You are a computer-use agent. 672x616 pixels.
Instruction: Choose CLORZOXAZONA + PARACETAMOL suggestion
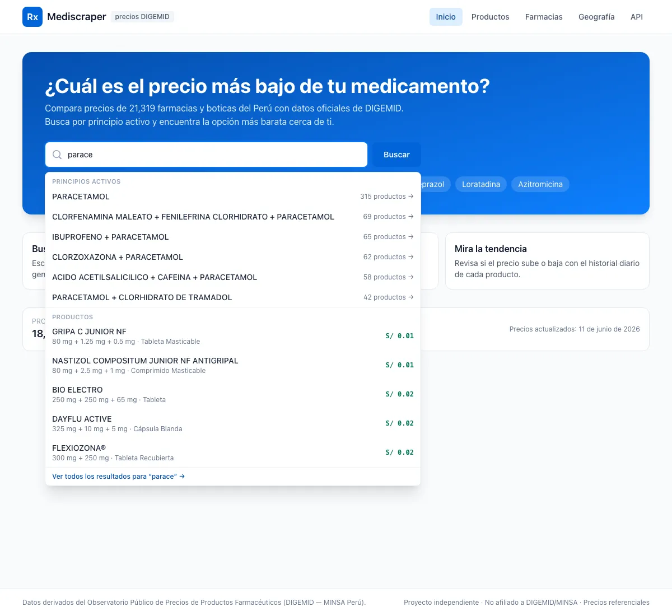233,257
